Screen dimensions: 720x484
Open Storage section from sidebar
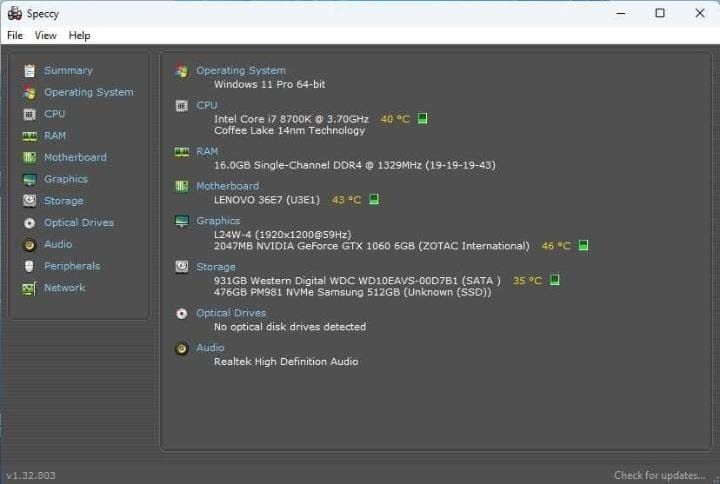tap(63, 201)
